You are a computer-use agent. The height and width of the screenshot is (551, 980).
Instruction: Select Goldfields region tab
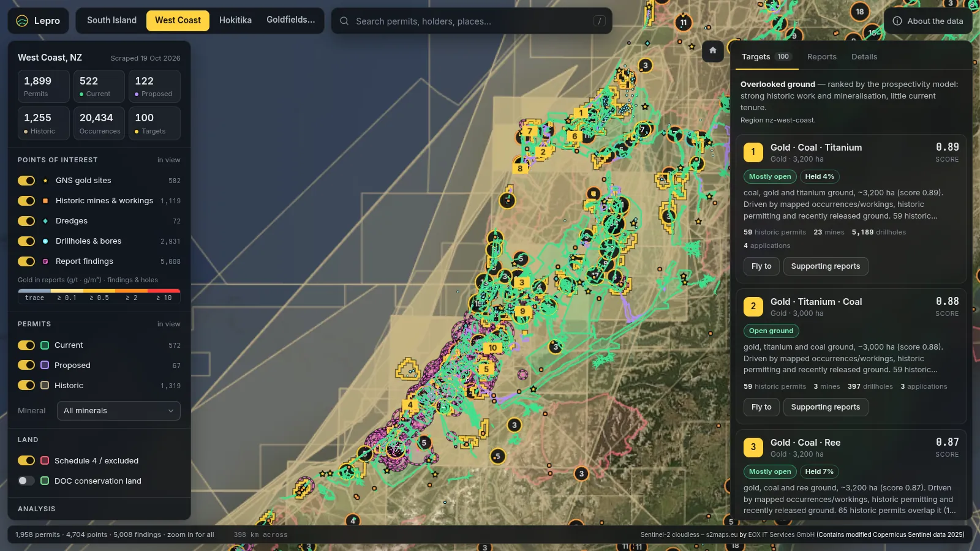tap(291, 20)
